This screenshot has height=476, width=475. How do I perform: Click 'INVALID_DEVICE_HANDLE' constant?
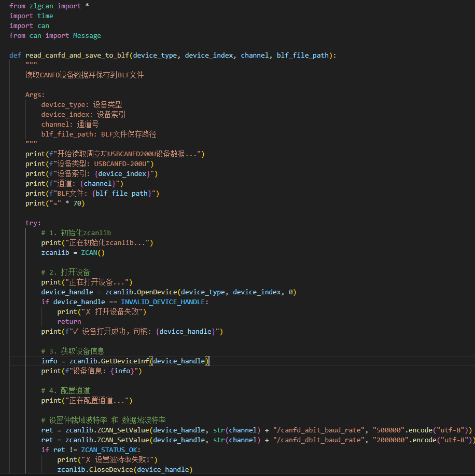(x=163, y=302)
